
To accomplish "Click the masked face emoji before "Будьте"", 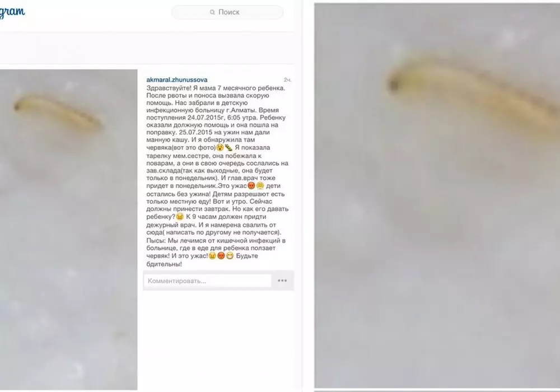I will (230, 255).
